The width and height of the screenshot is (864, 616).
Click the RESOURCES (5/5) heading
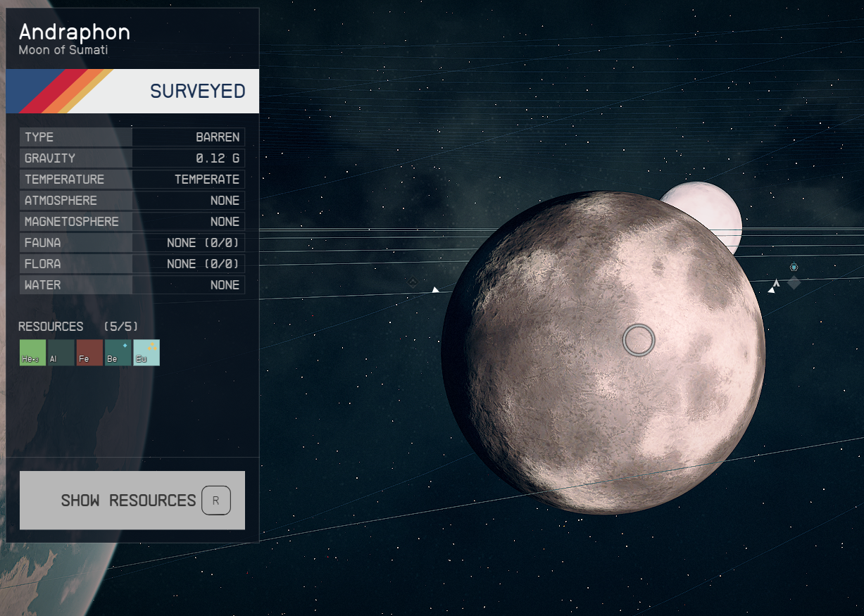[x=78, y=327]
